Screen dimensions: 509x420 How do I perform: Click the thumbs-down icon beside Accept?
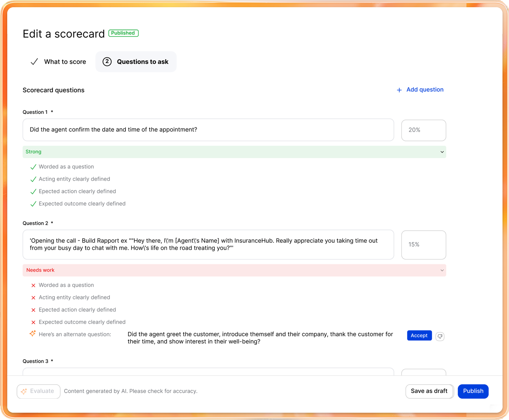[440, 336]
